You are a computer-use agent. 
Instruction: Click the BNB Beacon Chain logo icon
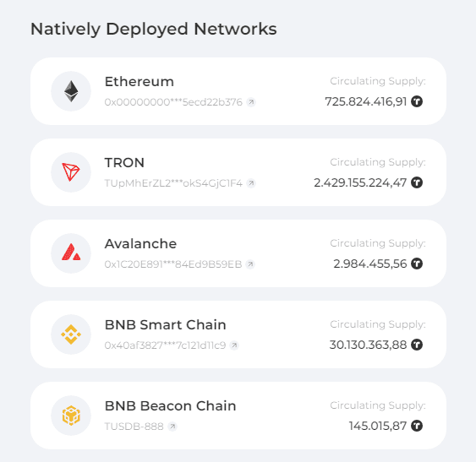tap(71, 416)
